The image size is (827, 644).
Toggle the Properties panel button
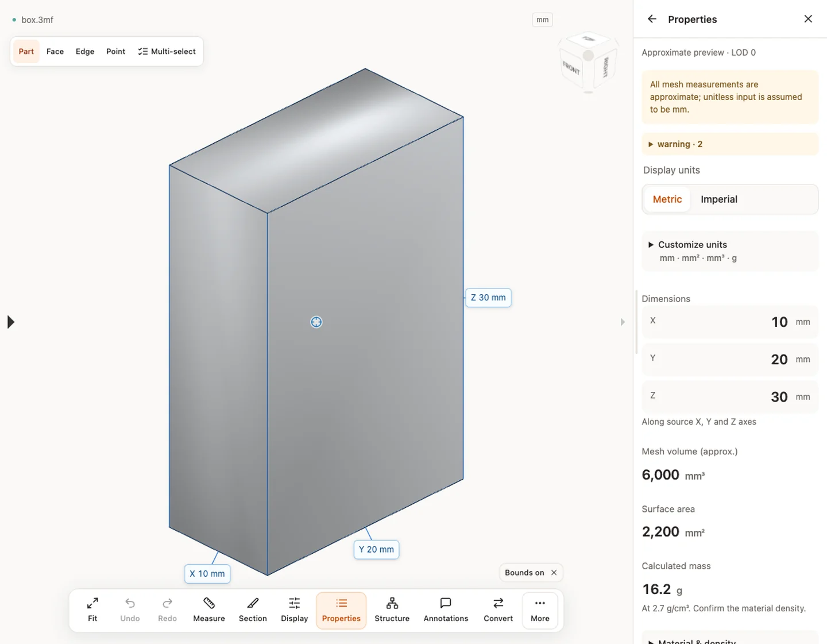point(341,611)
